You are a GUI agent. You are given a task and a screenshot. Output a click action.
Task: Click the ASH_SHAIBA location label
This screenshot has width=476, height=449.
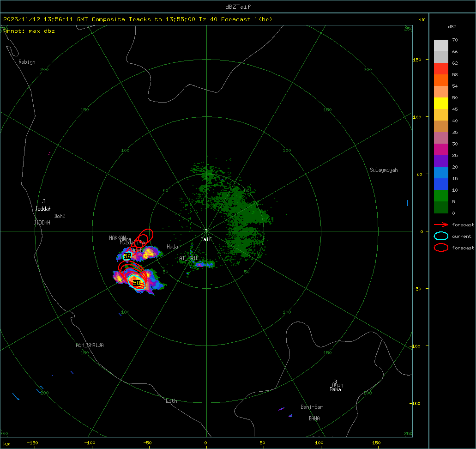90,345
